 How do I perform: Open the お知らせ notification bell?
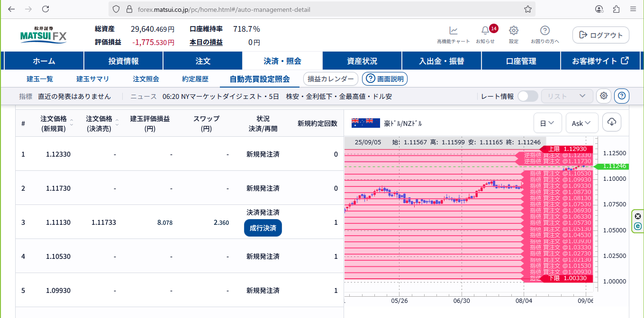[485, 35]
